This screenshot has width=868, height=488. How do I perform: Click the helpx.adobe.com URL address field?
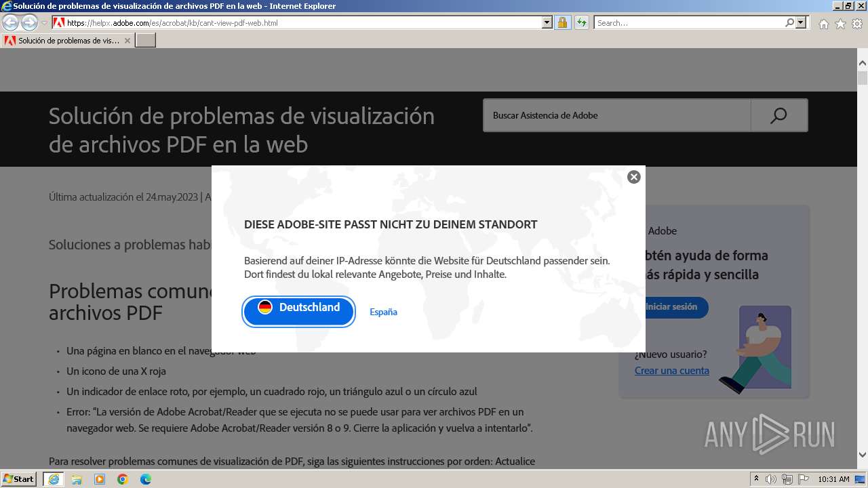point(302,22)
